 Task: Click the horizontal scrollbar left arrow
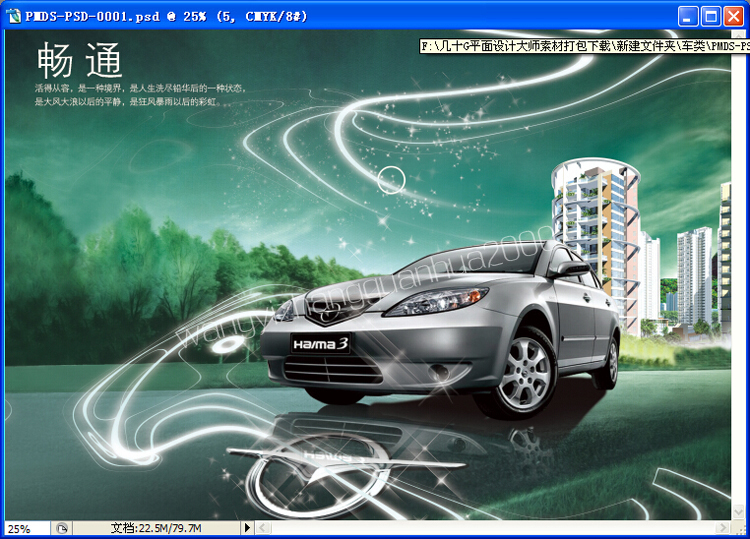264,528
